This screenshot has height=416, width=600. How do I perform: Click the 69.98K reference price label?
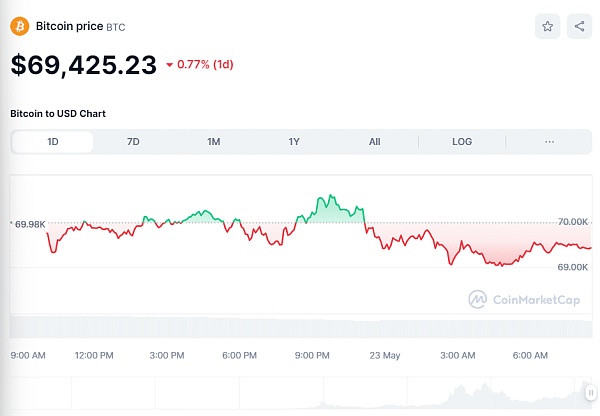30,224
